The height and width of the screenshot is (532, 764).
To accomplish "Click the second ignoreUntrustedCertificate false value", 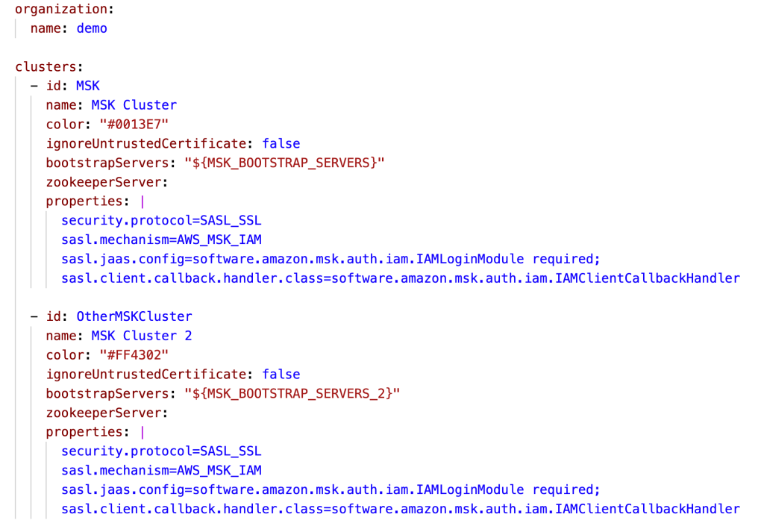I will [281, 374].
